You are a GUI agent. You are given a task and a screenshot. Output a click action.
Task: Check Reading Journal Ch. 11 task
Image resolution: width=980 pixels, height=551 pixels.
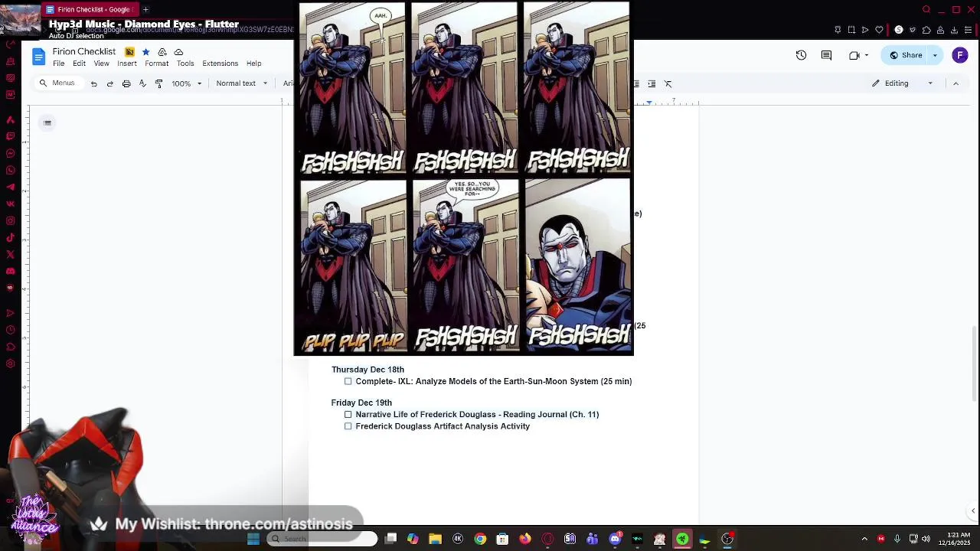tap(348, 414)
